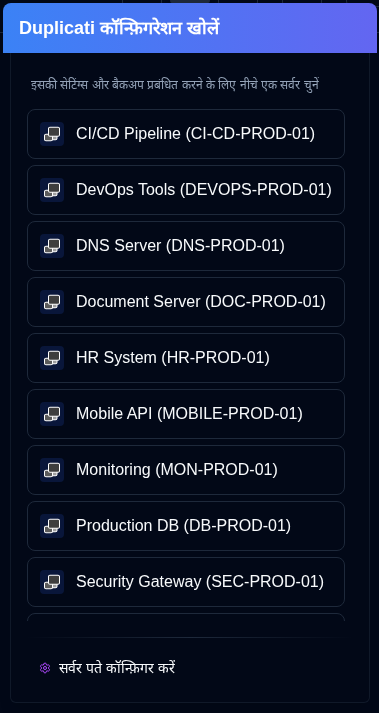Click server icon beside CI/CD Pipeline
This screenshot has height=713, width=379.
(52, 134)
